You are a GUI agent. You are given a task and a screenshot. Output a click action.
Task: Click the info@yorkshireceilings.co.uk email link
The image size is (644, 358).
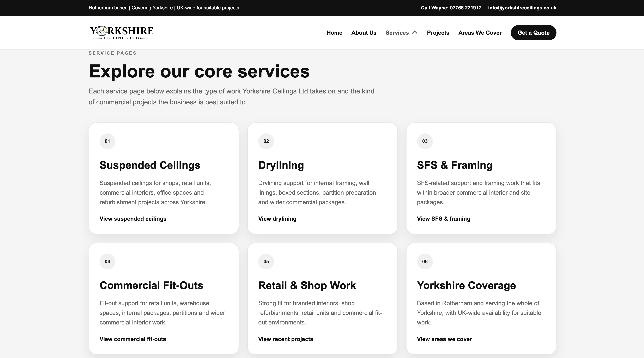coord(522,8)
